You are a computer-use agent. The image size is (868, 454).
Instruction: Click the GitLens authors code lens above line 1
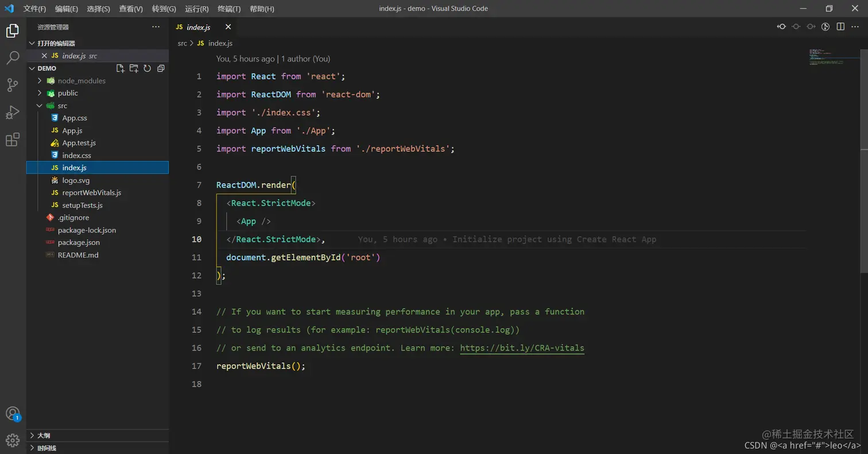[273, 59]
